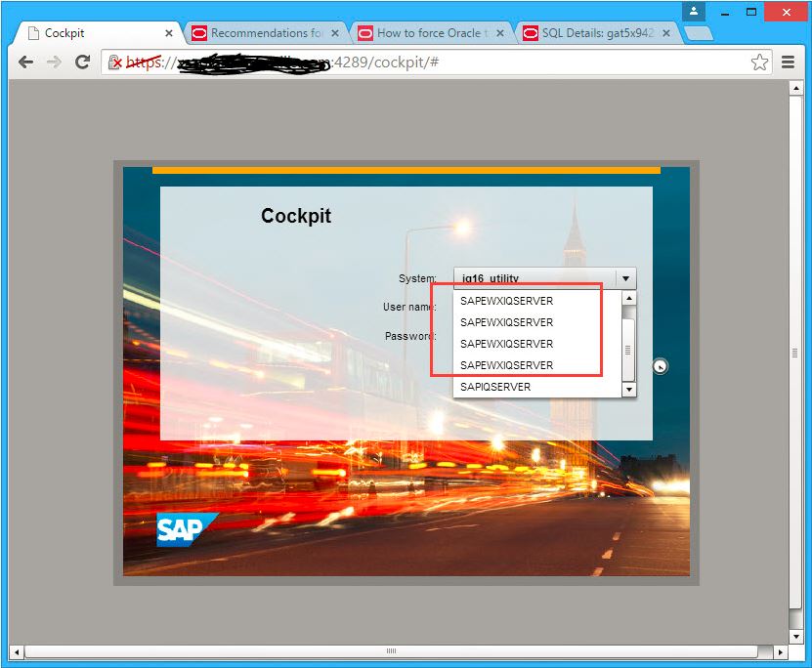Click the browser forward arrow

click(x=54, y=63)
